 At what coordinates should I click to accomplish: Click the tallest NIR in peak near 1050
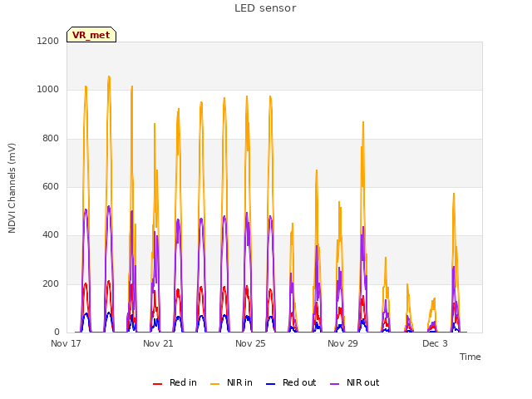click(x=109, y=77)
